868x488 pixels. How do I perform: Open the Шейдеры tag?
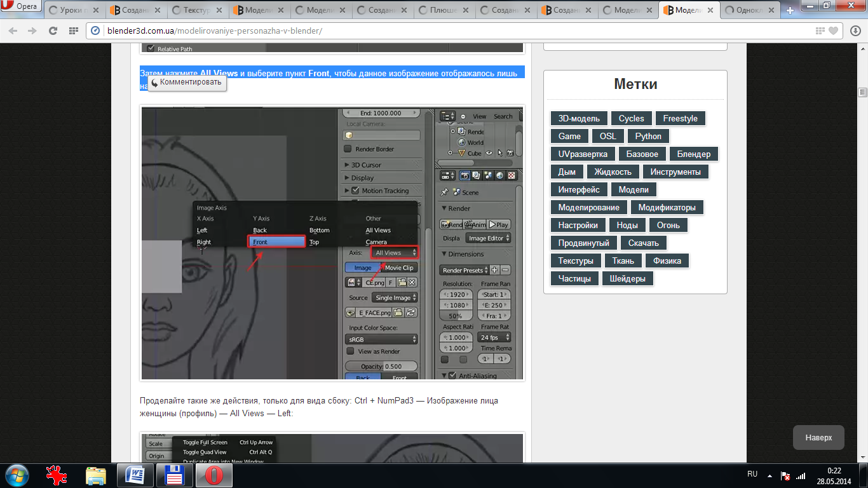point(627,278)
